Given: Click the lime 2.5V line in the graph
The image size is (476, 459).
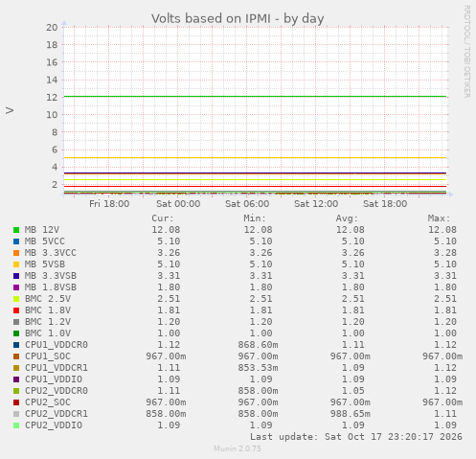Looking at the screenshot, I should tap(255, 179).
